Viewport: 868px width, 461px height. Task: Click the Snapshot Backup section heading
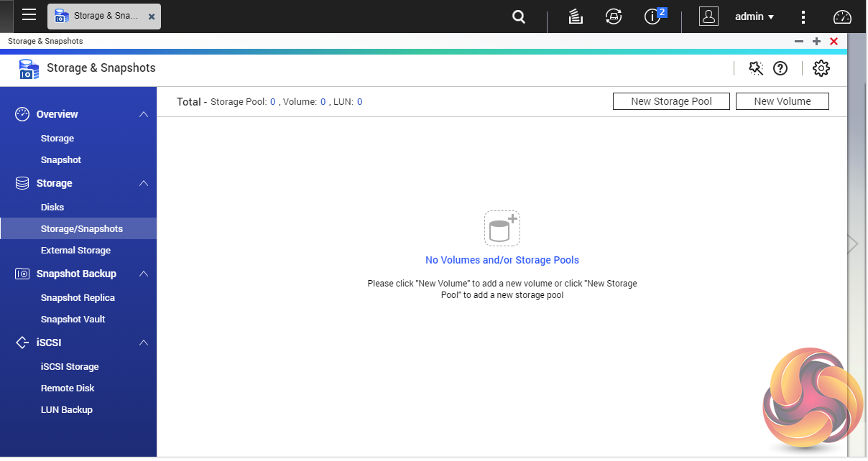point(76,274)
